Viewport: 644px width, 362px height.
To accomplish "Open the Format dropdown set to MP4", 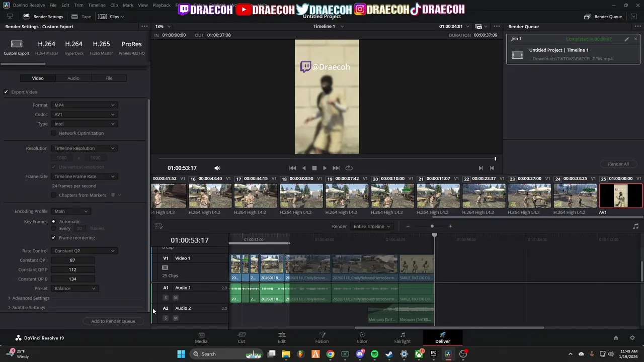I will [x=85, y=105].
